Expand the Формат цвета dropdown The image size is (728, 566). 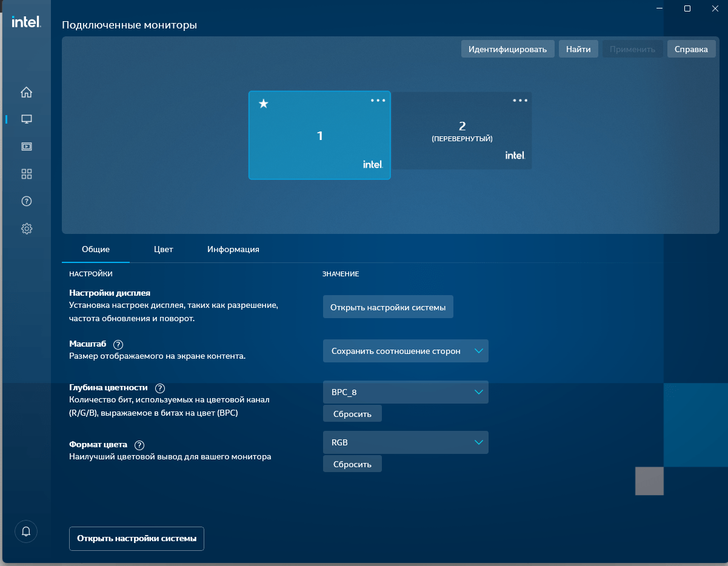405,442
